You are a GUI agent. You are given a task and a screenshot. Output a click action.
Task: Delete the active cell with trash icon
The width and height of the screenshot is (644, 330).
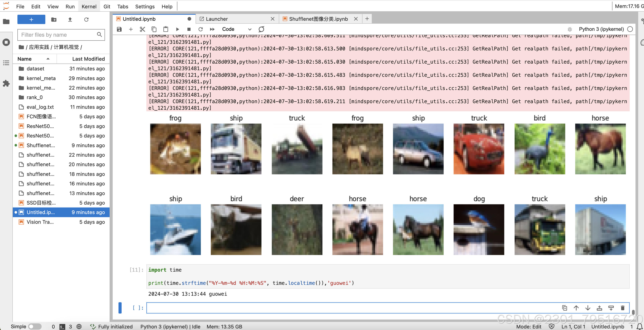coord(623,308)
